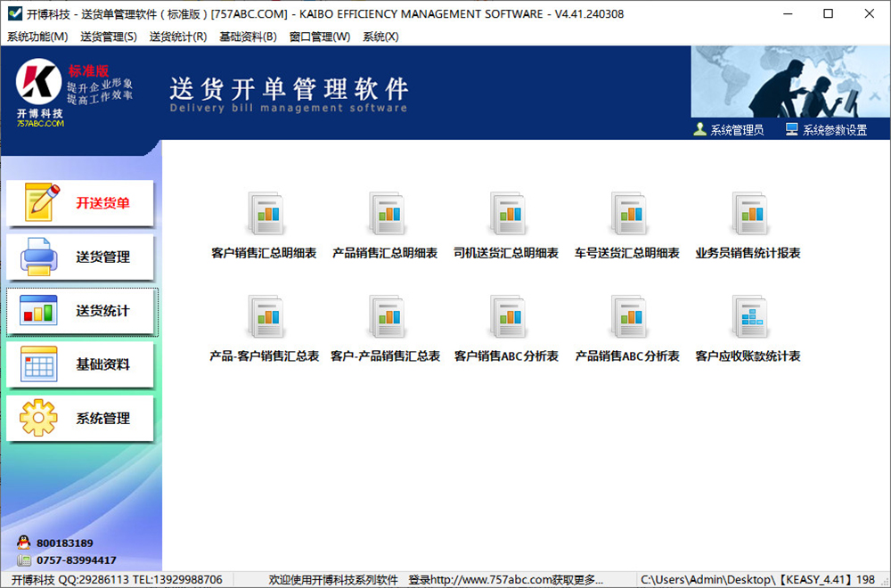Click the printer icon for 送货管理
Image resolution: width=891 pixels, height=588 pixels.
click(x=38, y=257)
